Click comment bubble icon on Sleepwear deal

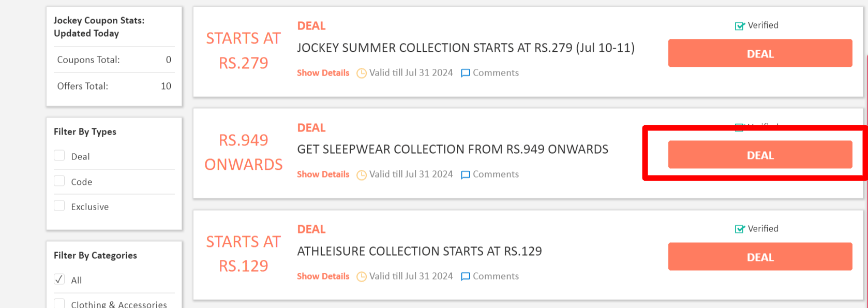[466, 175]
